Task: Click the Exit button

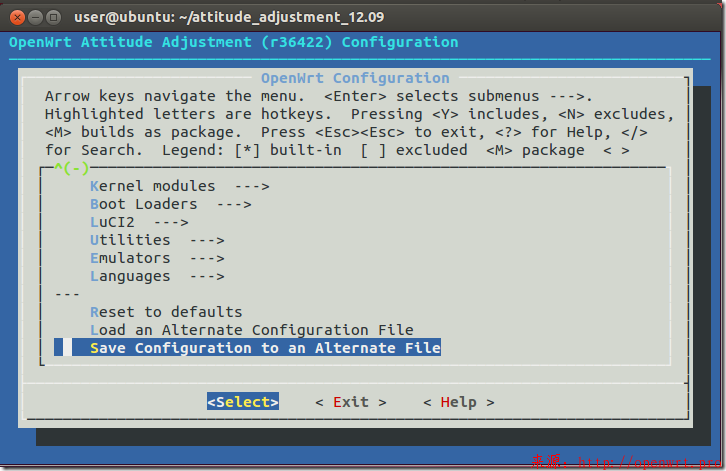Action: (351, 402)
